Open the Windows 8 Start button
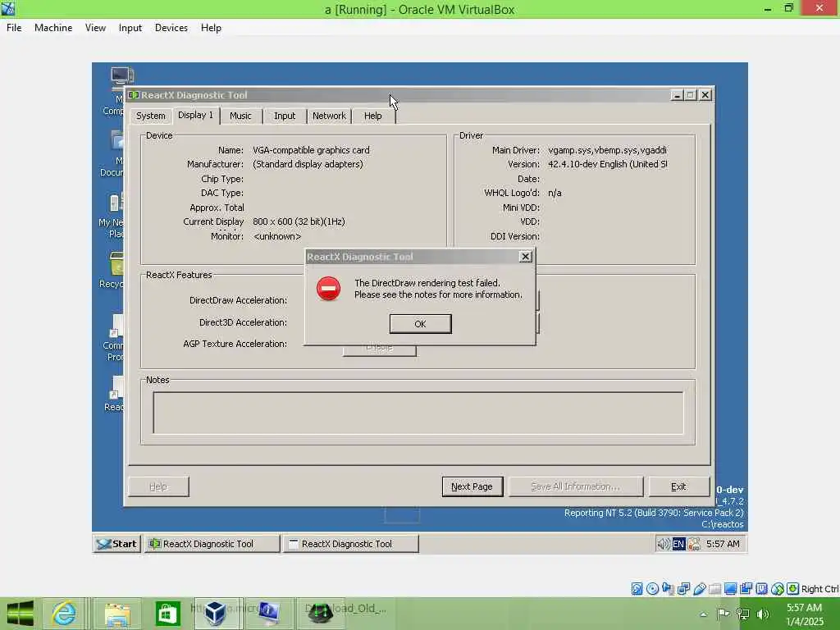The width and height of the screenshot is (840, 630). pyautogui.click(x=21, y=614)
